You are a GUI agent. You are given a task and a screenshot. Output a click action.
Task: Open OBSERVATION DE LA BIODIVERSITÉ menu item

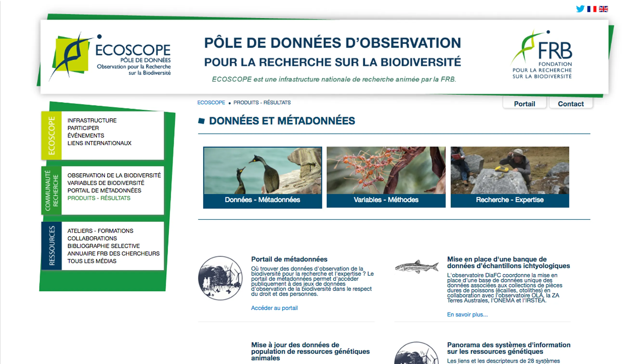[114, 175]
